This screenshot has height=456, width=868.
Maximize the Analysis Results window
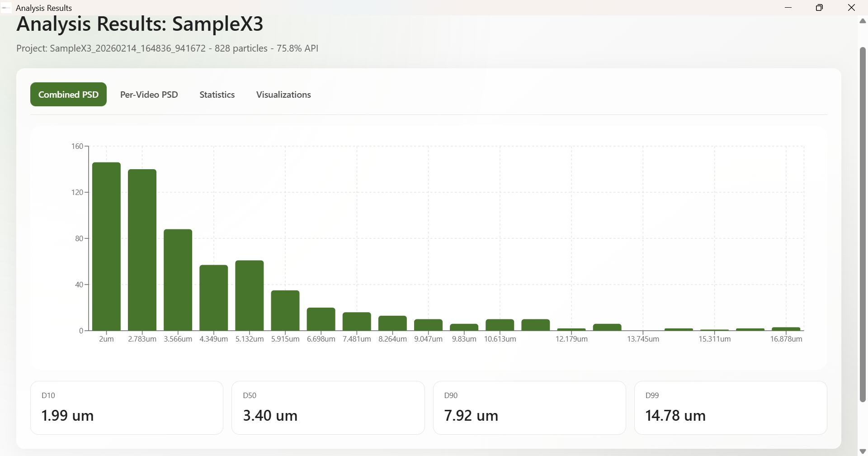point(819,8)
